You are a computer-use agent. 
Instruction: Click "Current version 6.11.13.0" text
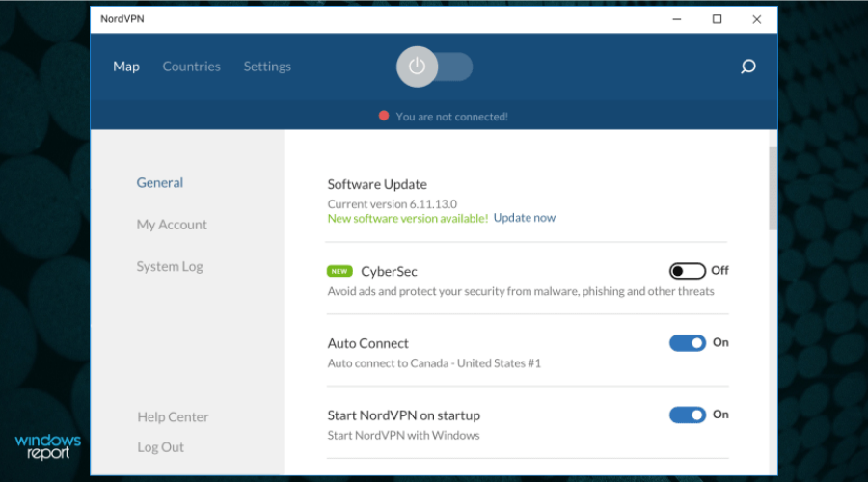[x=392, y=204]
